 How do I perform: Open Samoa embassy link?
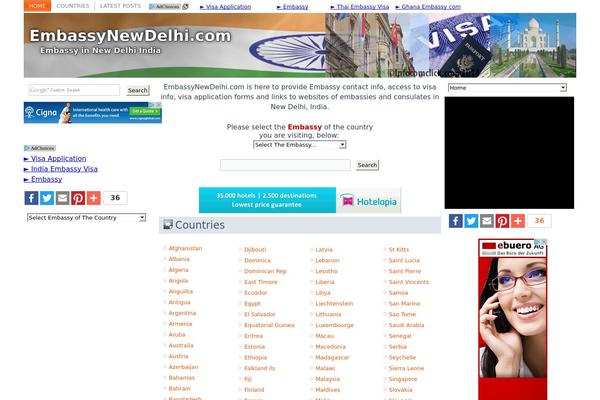tap(398, 293)
